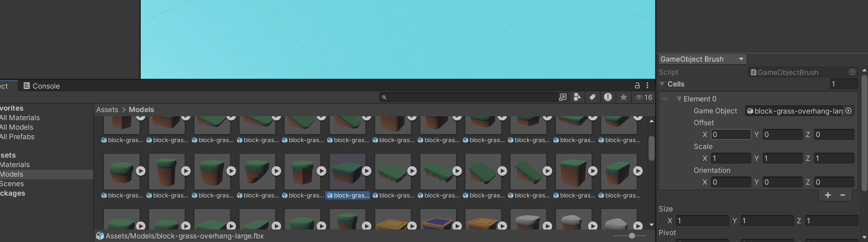Click the Favorites star icon in Project toolbar

(x=623, y=97)
